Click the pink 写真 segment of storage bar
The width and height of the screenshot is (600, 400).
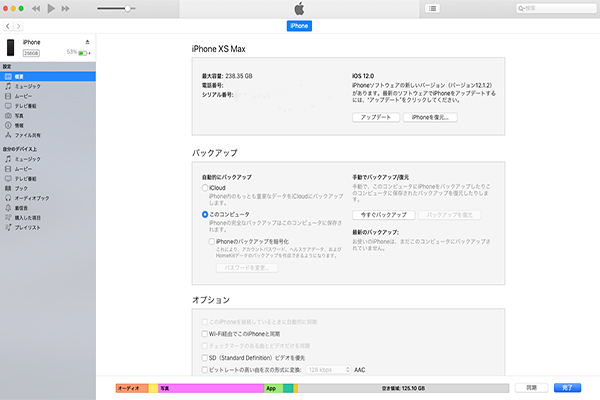(x=211, y=388)
